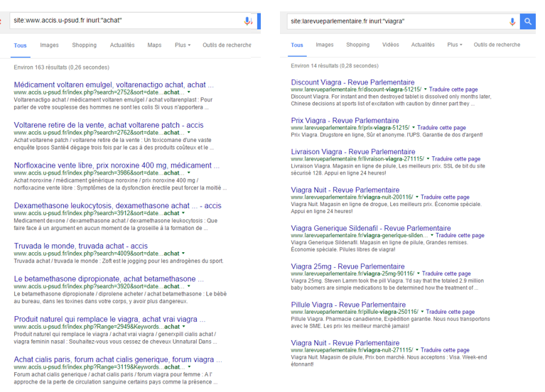
Task: Expand arrow beside viagra-25mg-90116 URL
Action: 418,274
